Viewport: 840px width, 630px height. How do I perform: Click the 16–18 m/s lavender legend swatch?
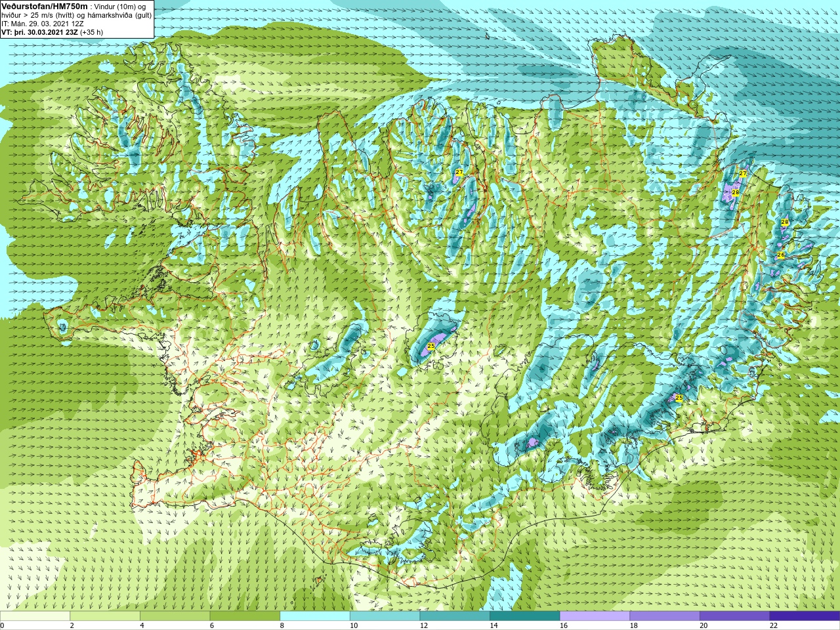point(595,616)
